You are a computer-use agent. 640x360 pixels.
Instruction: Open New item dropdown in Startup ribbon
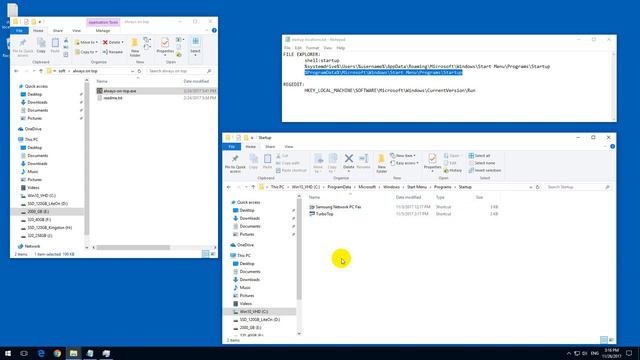pos(403,156)
